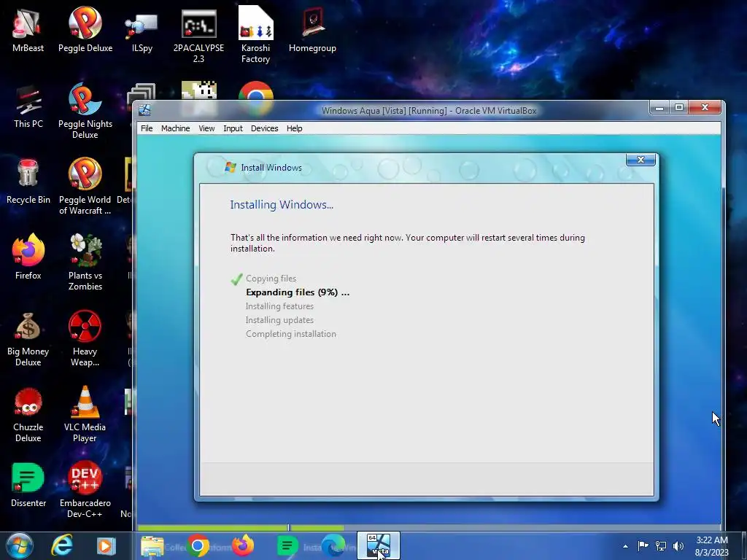The image size is (747, 560).
Task: Open the VirtualBox Machine menu
Action: click(x=175, y=128)
